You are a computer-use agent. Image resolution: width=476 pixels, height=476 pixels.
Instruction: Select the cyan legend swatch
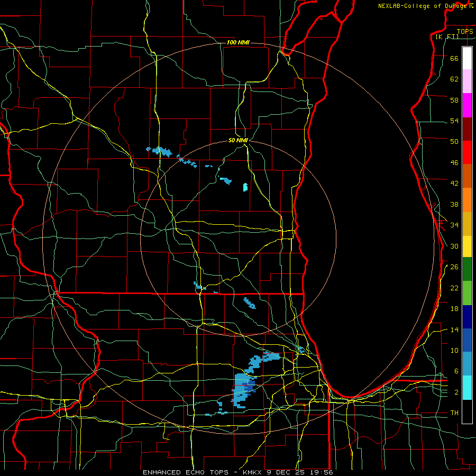[467, 388]
